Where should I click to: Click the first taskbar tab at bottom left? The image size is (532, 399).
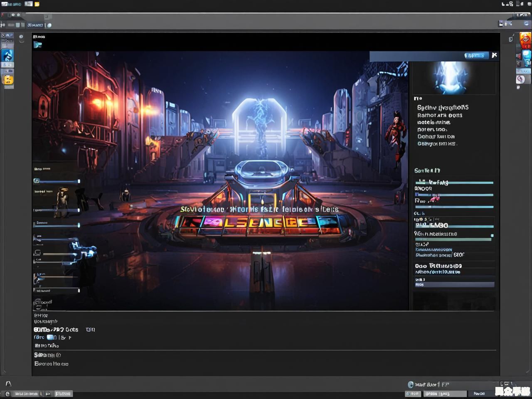[26, 394]
